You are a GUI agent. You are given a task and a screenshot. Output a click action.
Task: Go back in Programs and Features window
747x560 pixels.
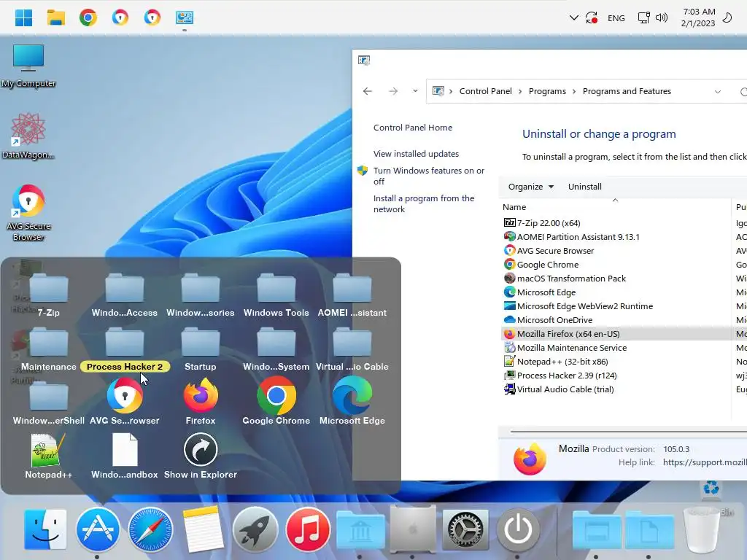(368, 91)
